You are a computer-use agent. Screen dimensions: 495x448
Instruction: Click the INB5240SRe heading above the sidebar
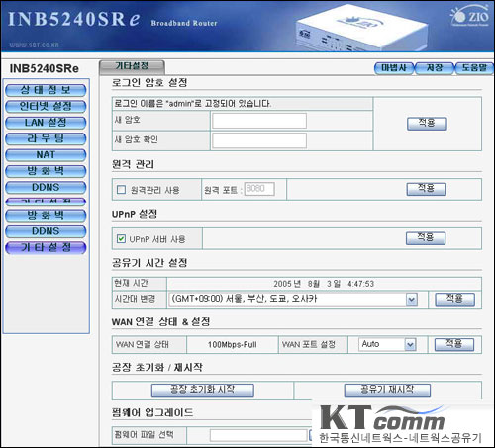45,68
